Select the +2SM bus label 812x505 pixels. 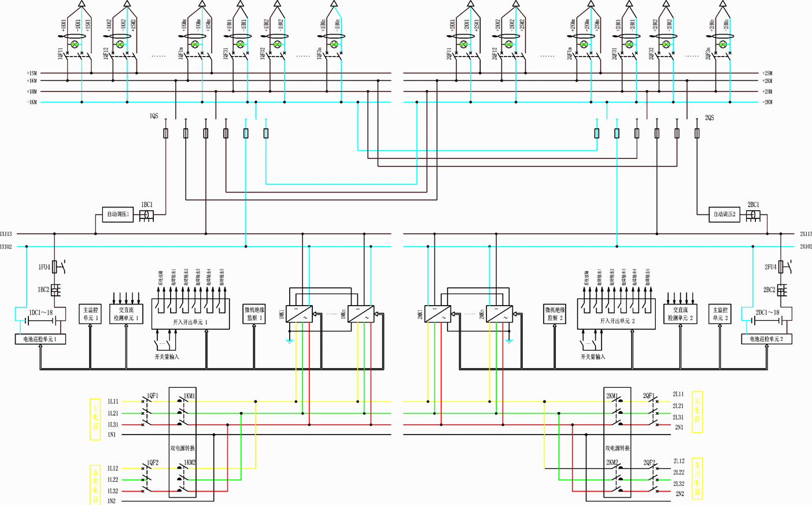click(767, 73)
